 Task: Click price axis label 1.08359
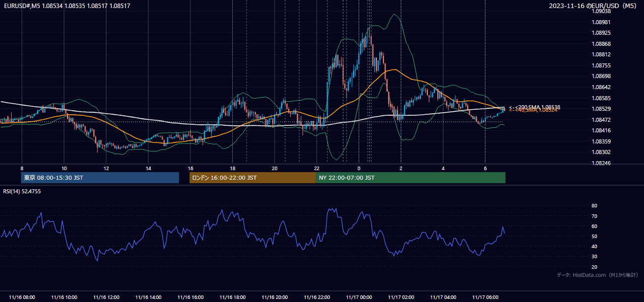tap(601, 141)
